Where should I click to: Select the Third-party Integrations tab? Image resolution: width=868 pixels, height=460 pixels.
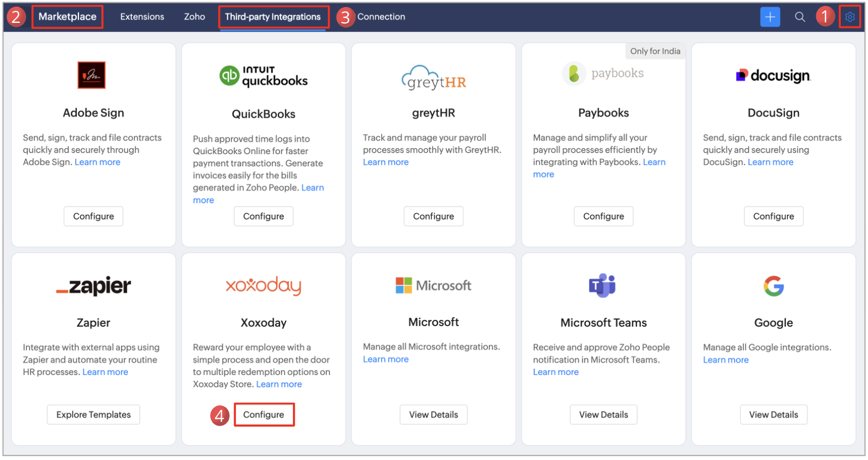pyautogui.click(x=273, y=17)
